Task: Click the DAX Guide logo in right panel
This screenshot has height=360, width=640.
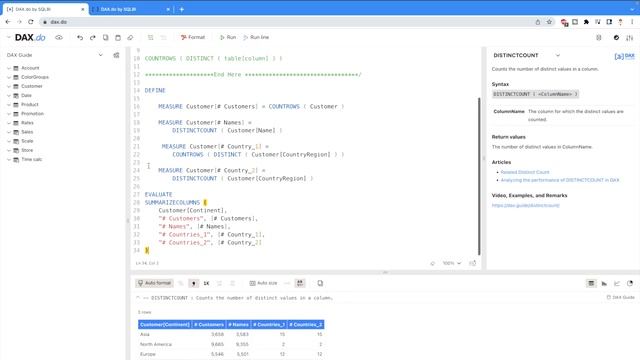Action: [x=624, y=56]
